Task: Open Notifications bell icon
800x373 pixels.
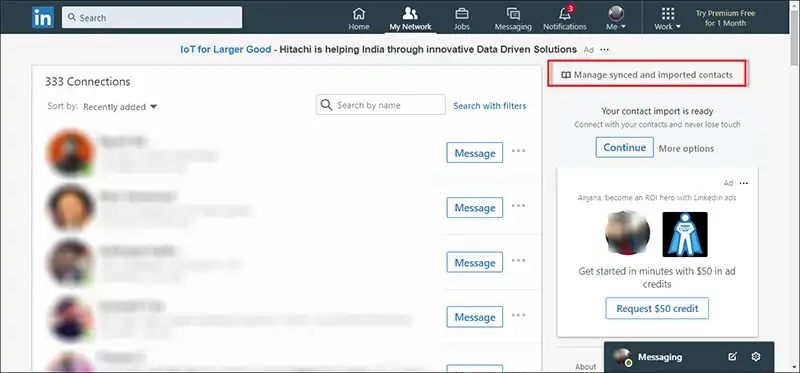Action: [x=564, y=18]
